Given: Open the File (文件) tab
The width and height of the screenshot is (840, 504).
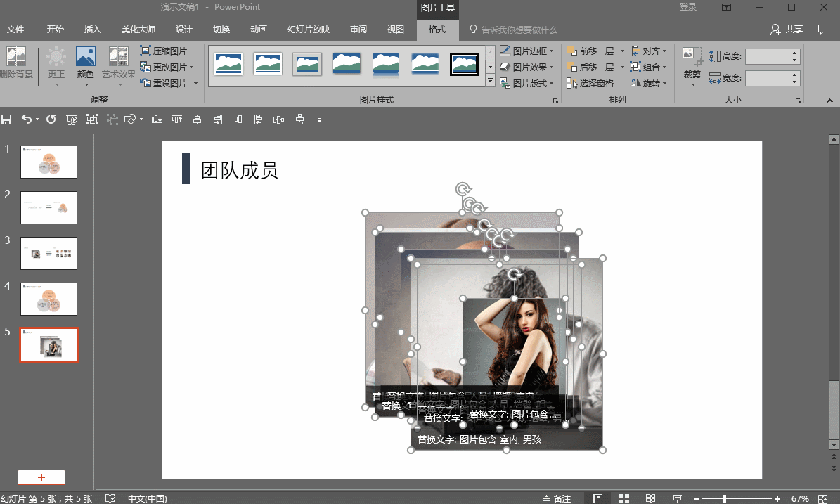Looking at the screenshot, I should (15, 30).
